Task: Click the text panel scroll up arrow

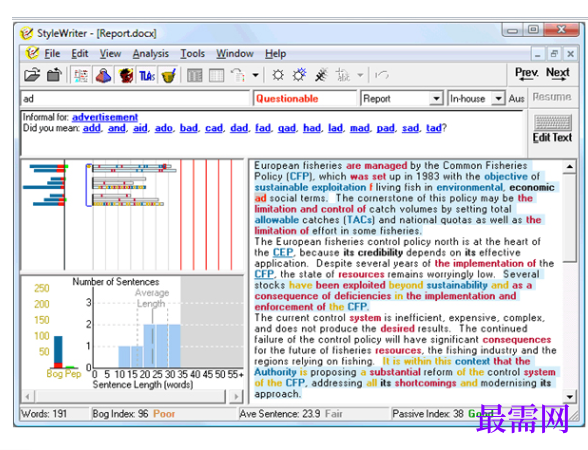Action: (570, 166)
